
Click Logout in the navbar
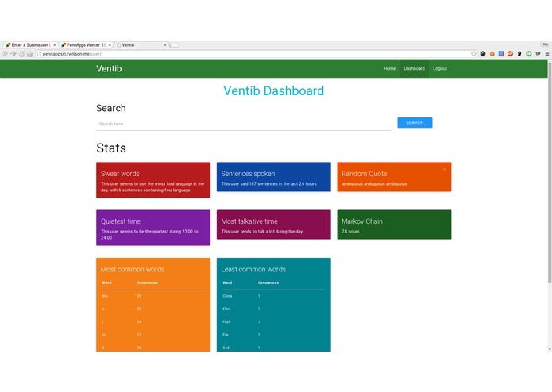pyautogui.click(x=440, y=68)
